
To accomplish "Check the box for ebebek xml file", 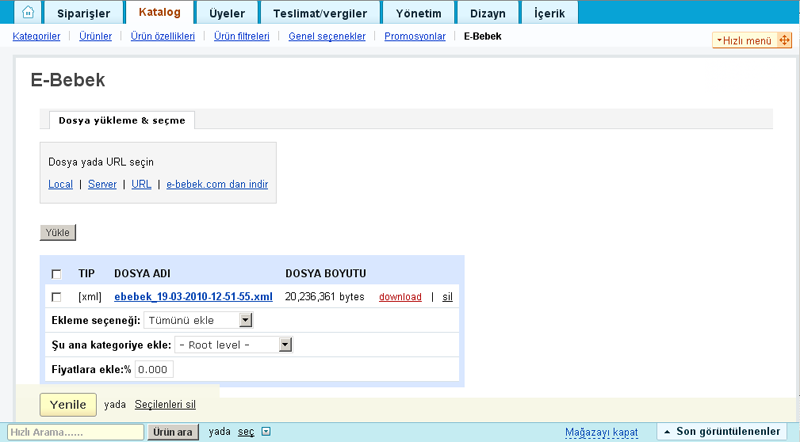I will [x=57, y=297].
